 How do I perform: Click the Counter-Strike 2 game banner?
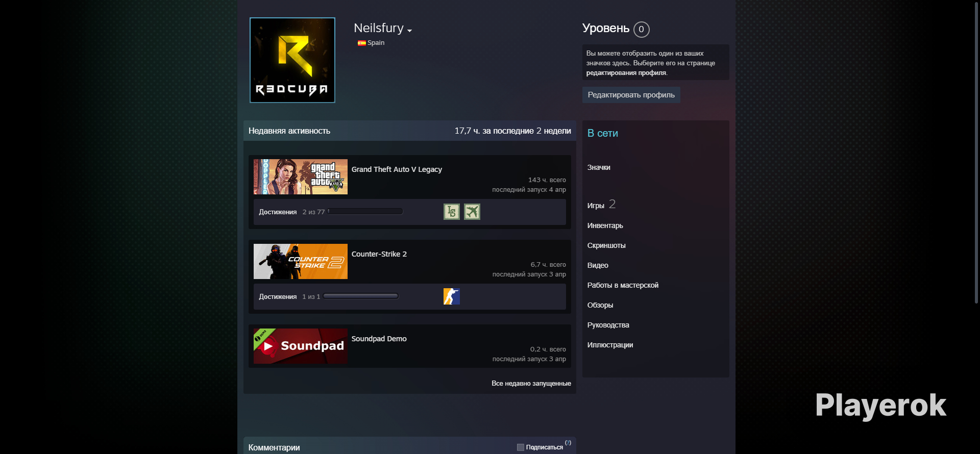pos(301,261)
